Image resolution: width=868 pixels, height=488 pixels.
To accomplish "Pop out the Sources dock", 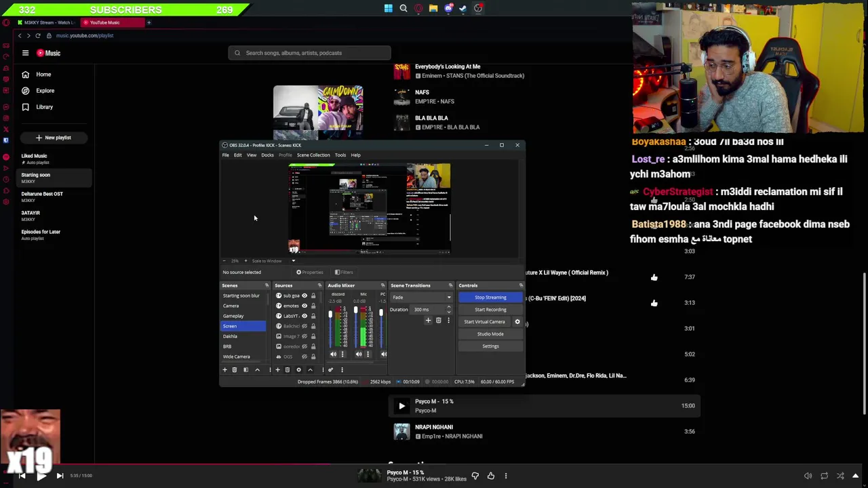I will [x=319, y=285].
